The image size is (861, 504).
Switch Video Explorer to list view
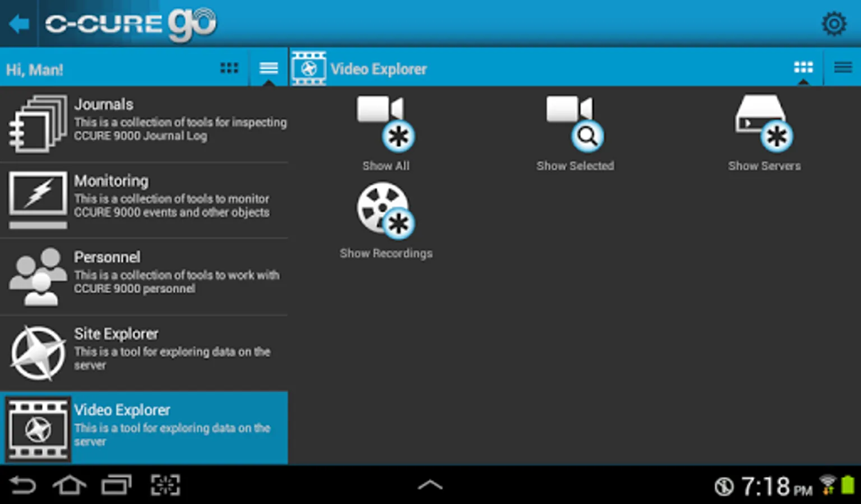843,68
